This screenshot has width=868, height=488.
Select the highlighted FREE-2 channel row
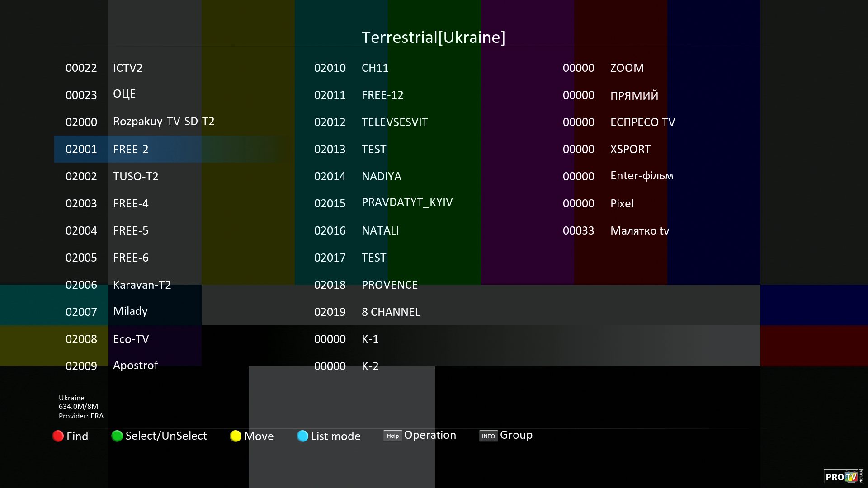click(131, 149)
